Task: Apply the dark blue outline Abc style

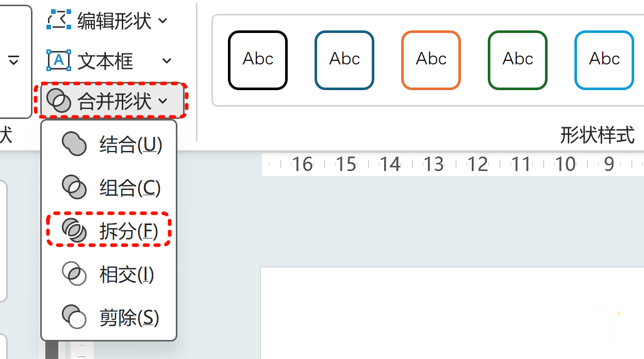Action: coord(344,60)
